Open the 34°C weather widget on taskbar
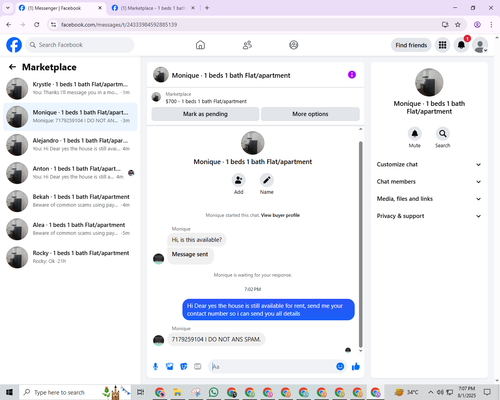This screenshot has width=500, height=400. click(x=406, y=392)
